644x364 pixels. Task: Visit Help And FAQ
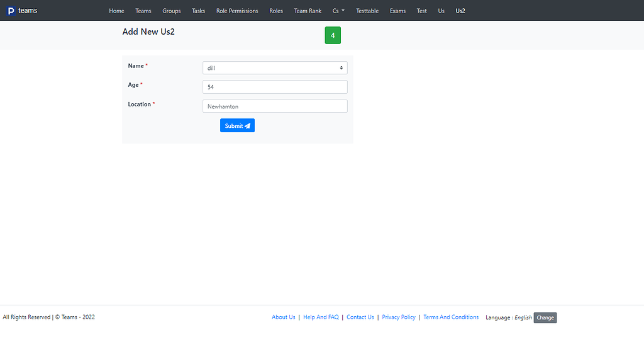click(x=321, y=317)
